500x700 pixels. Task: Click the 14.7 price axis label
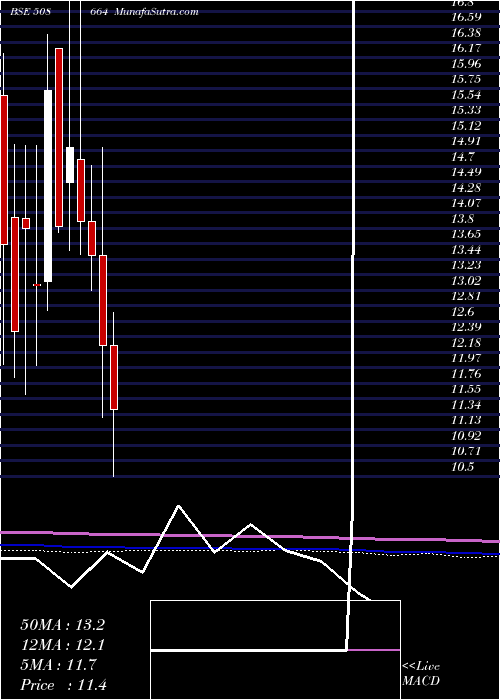[x=463, y=157]
